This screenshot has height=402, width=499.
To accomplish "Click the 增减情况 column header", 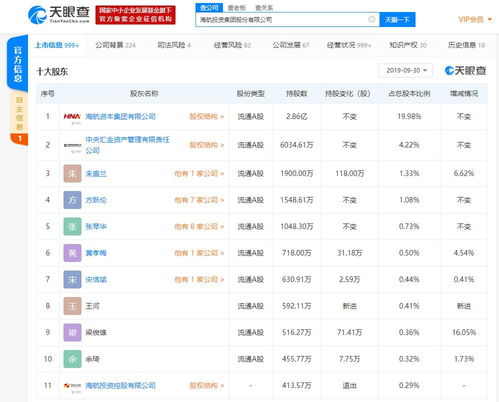I will point(464,94).
